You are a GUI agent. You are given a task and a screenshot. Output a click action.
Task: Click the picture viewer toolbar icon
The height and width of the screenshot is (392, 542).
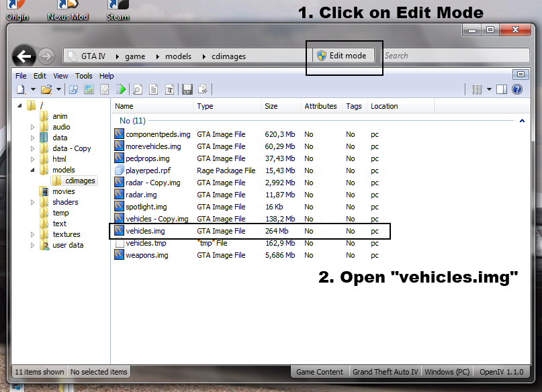point(89,89)
